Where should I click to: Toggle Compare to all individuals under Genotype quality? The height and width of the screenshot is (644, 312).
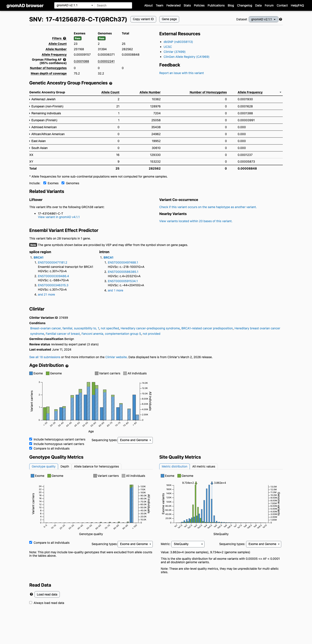coord(31,542)
